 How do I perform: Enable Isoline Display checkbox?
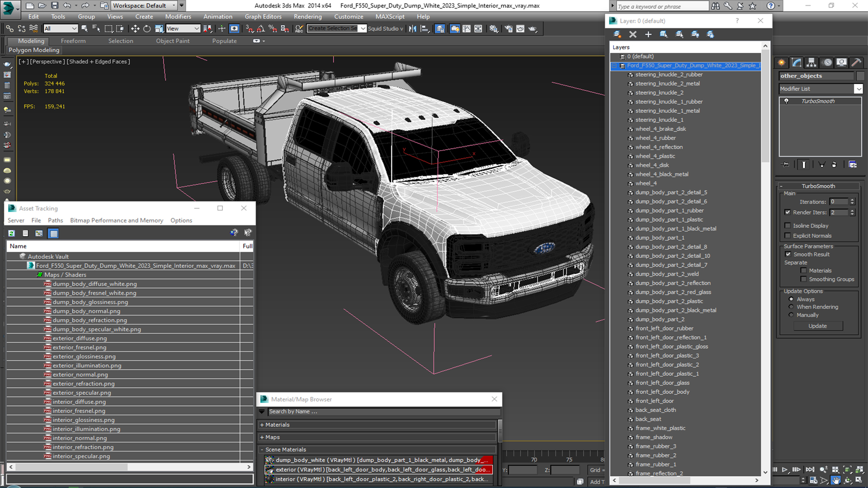[x=788, y=225]
